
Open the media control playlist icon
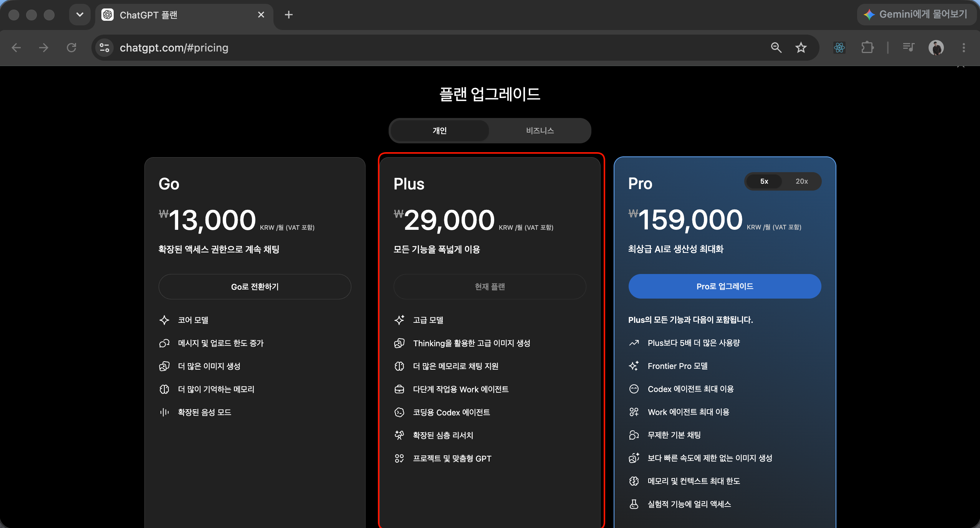(x=908, y=48)
